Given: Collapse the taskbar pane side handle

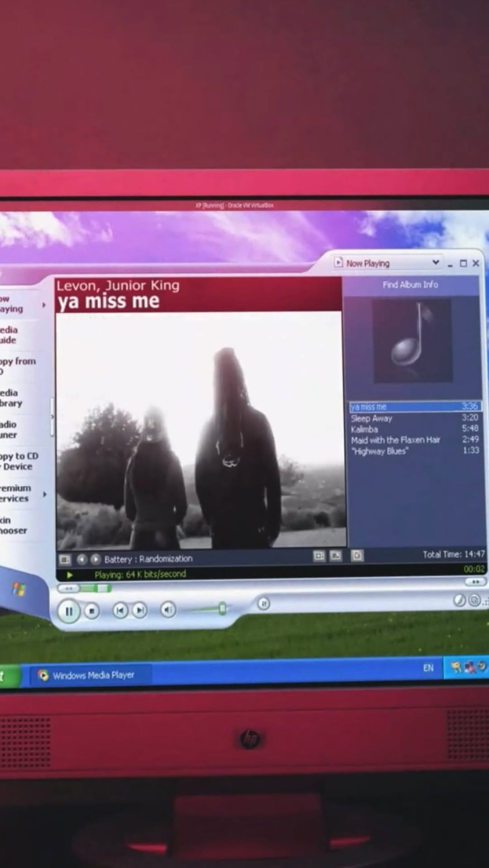Looking at the screenshot, I should coord(52,417).
